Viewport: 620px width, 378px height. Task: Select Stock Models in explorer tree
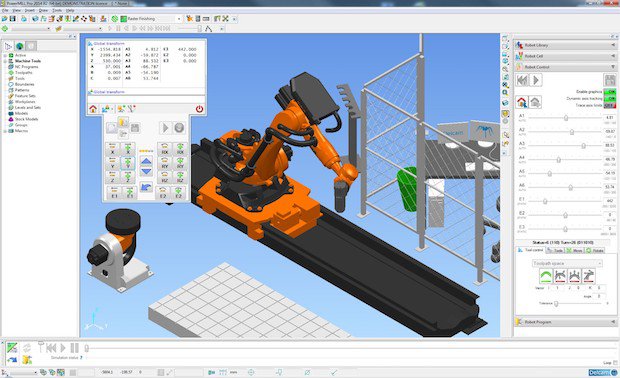click(26, 119)
